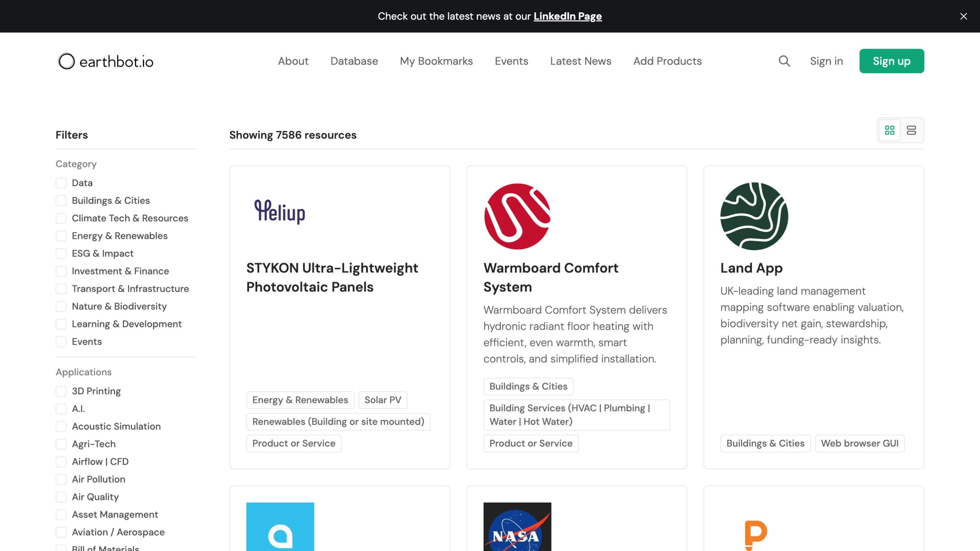Viewport: 980px width, 551px height.
Task: Click the Sign in link
Action: pos(826,61)
